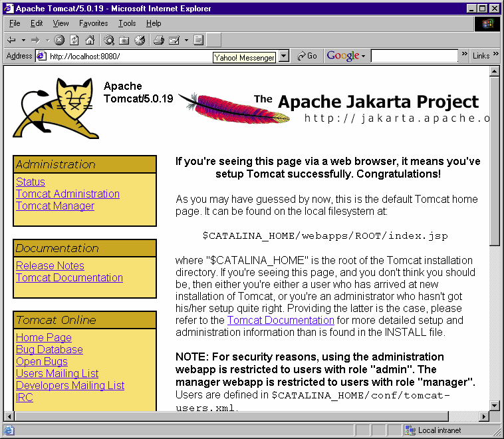The image size is (504, 439).
Task: Click the Administration panel heading
Action: point(85,164)
